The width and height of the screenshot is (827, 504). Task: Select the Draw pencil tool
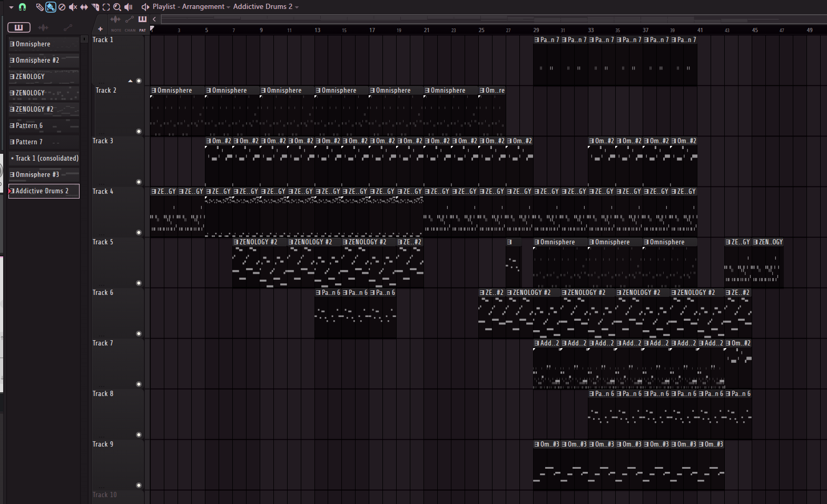click(x=40, y=7)
